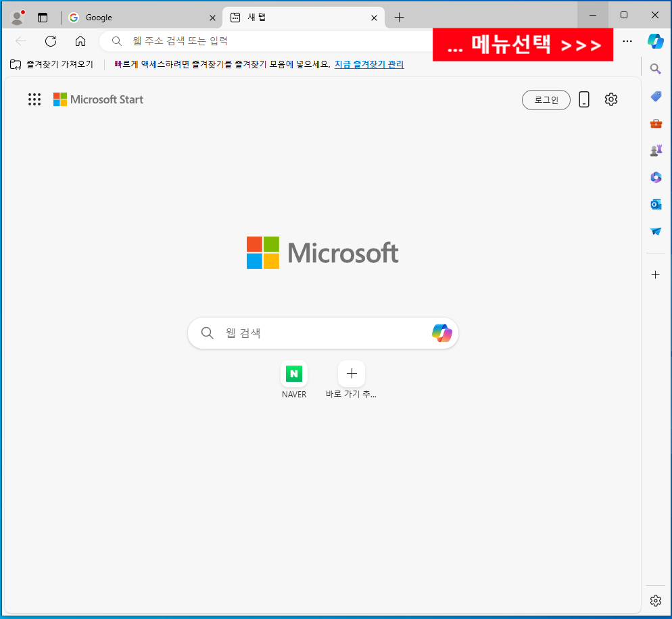Open the sidebar Drop paper plane icon
This screenshot has width=672, height=619.
tap(655, 231)
